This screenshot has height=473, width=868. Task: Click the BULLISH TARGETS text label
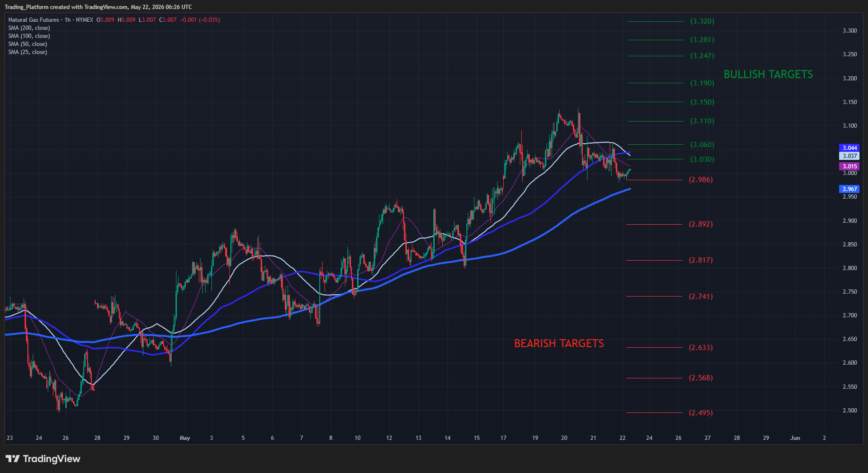pyautogui.click(x=768, y=74)
